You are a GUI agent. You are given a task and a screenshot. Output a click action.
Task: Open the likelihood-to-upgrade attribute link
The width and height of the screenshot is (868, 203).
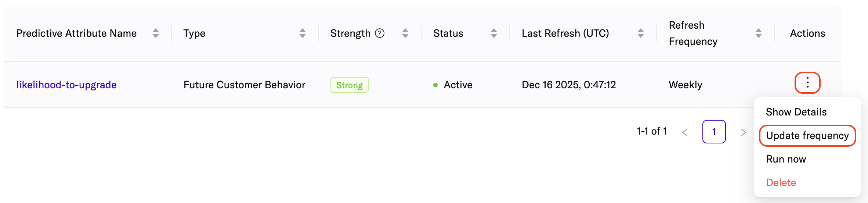click(66, 85)
